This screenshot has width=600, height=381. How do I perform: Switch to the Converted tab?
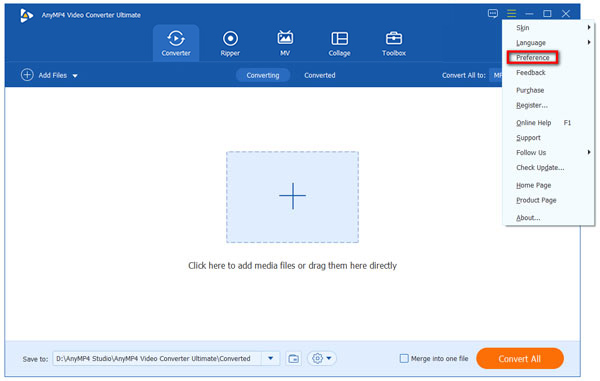[x=320, y=75]
